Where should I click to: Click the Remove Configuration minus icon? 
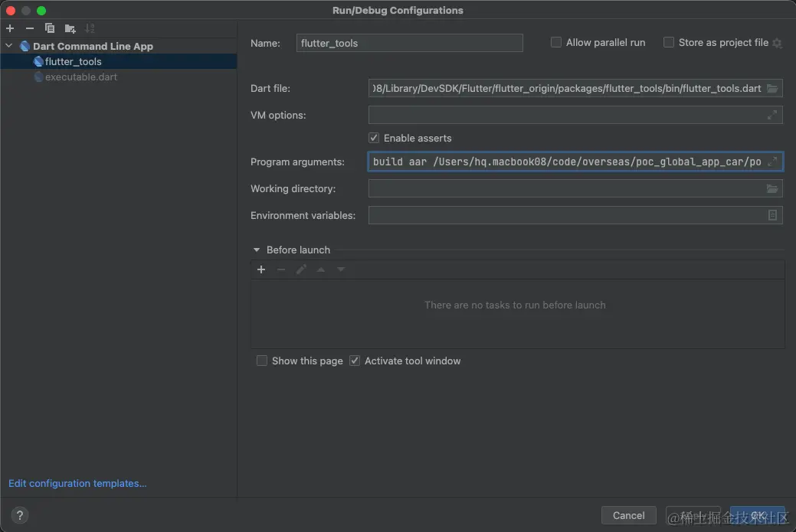30,28
